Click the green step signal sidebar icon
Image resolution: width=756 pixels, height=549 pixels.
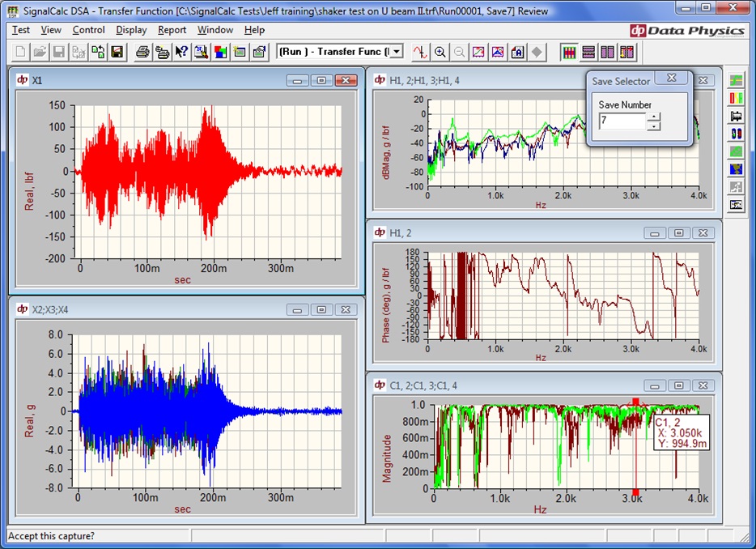tap(737, 80)
